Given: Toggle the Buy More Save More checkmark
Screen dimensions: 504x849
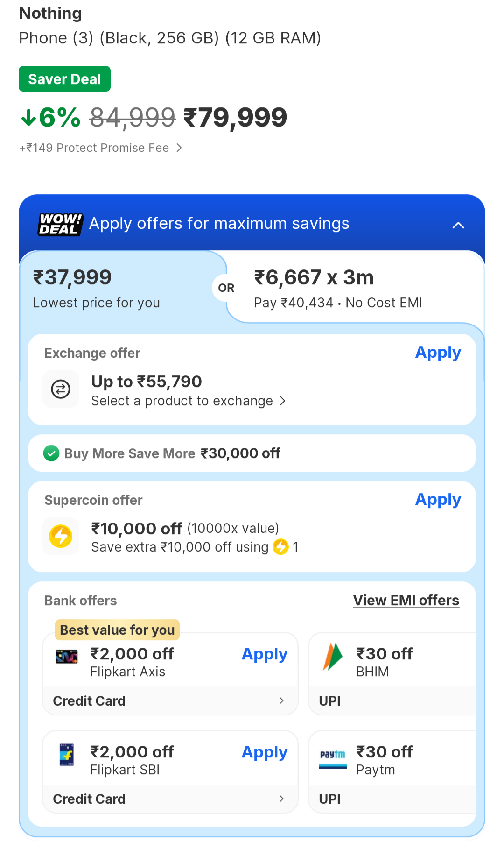Looking at the screenshot, I should (51, 453).
